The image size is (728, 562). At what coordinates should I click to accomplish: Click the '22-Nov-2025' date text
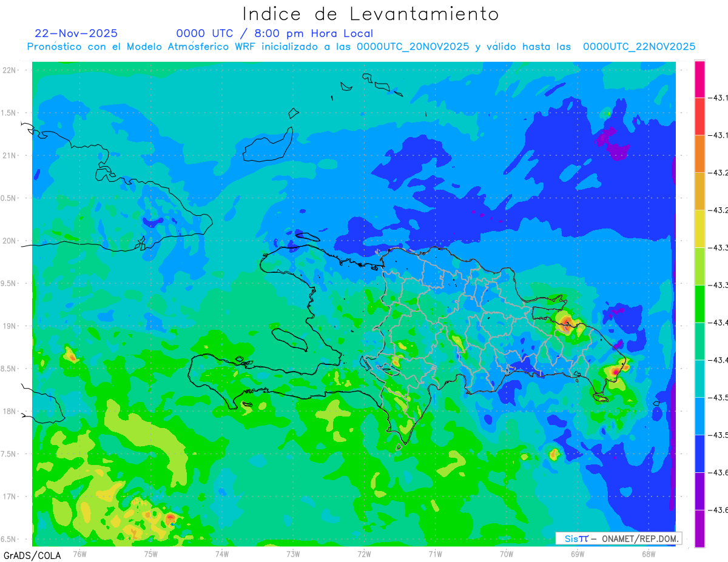(76, 33)
